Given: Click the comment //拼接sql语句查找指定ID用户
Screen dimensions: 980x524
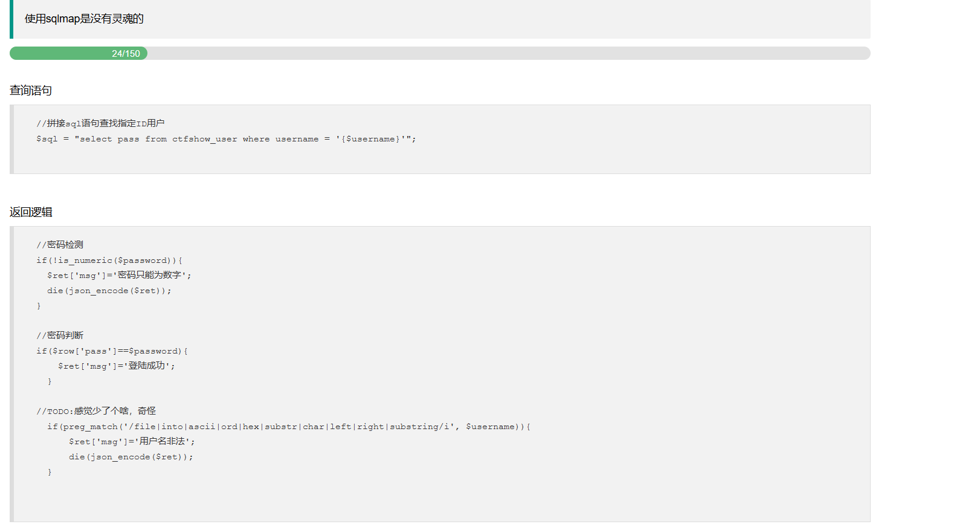Looking at the screenshot, I should pyautogui.click(x=100, y=123).
